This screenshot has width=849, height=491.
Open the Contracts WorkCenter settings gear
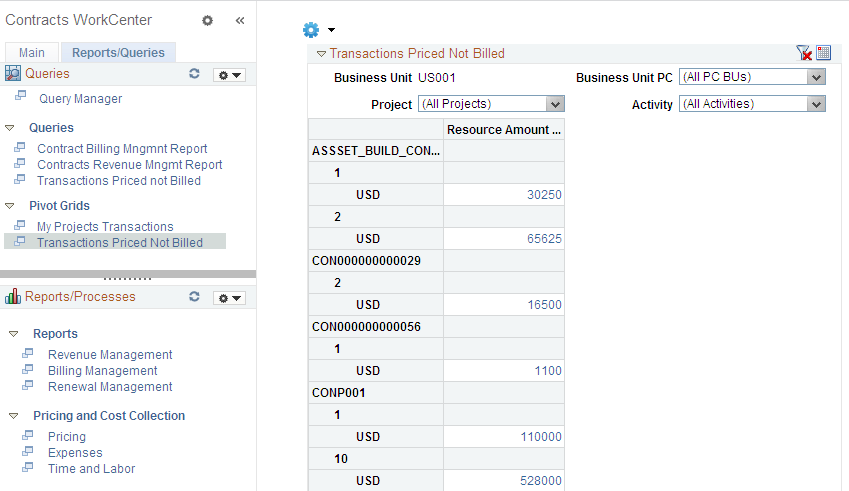click(207, 20)
